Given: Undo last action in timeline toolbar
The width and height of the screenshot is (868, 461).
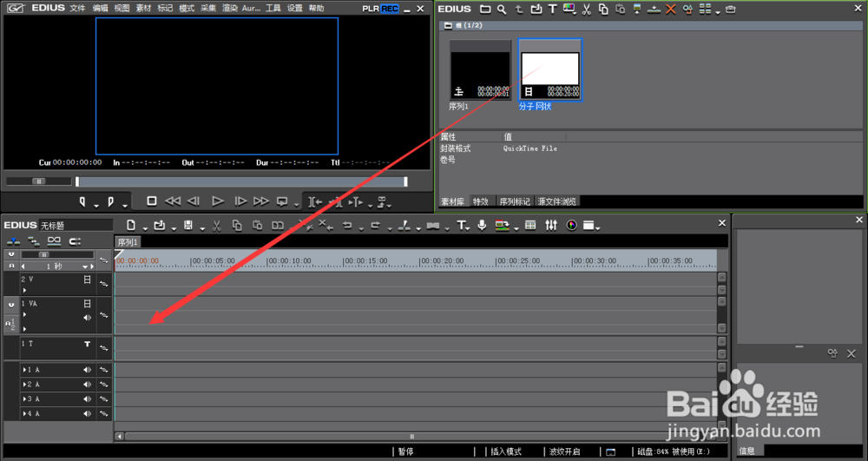Looking at the screenshot, I should click(347, 225).
